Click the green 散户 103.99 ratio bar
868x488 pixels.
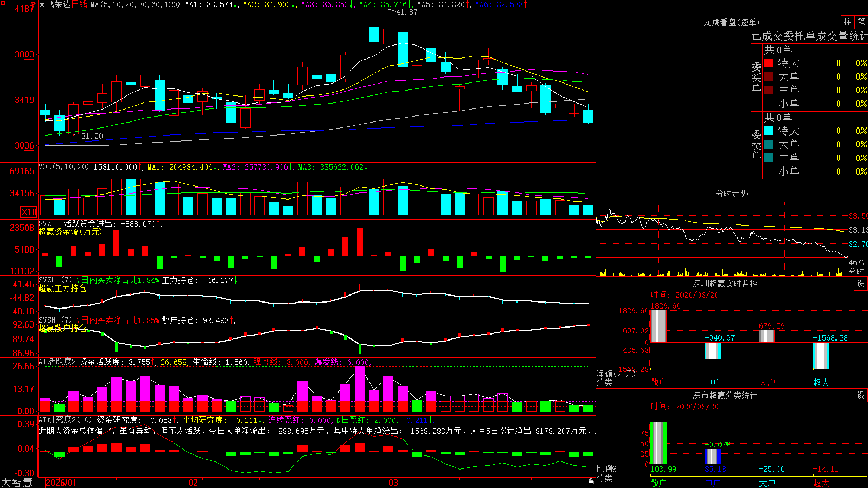tap(659, 443)
